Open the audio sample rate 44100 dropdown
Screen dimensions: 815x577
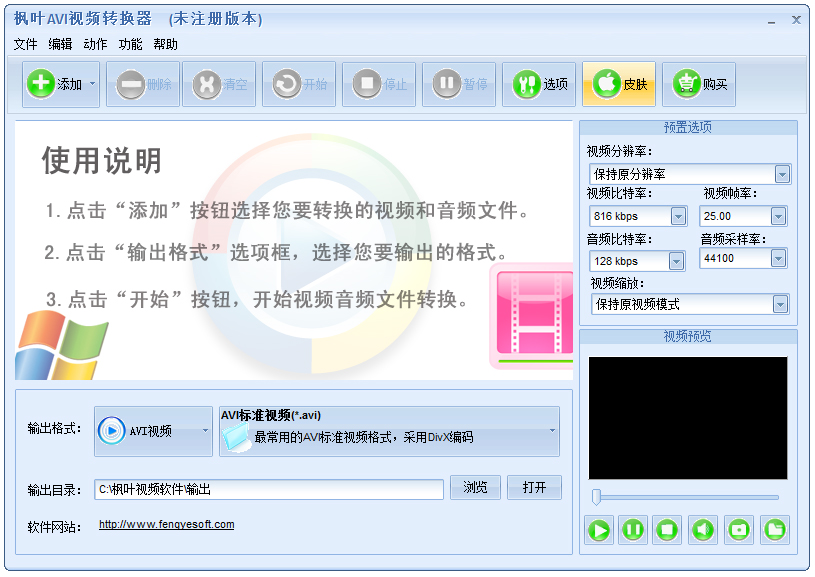778,259
